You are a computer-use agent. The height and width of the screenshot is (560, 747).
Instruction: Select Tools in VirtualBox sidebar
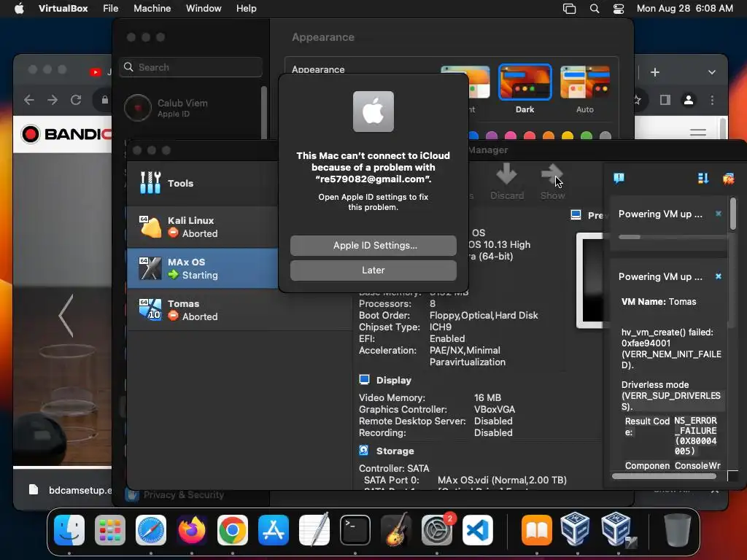coord(204,183)
